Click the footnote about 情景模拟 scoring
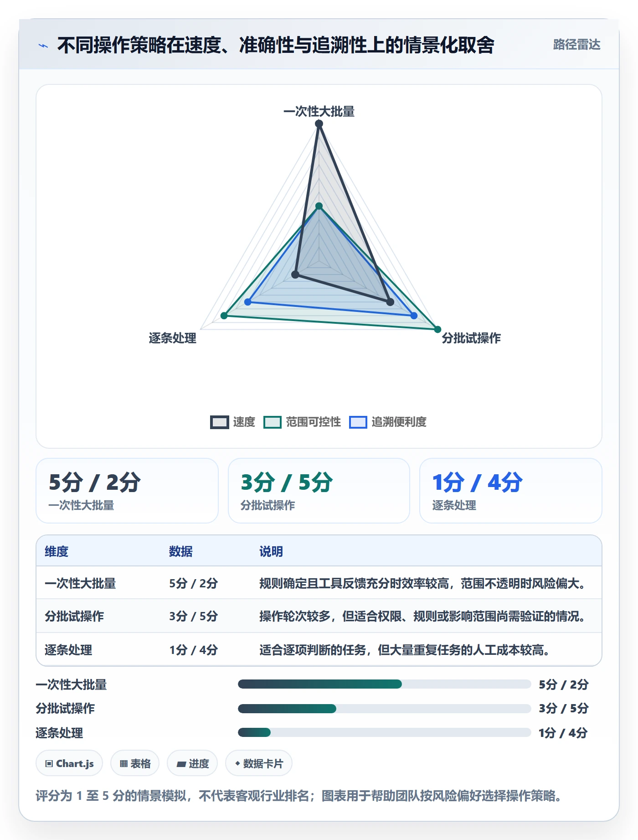The image size is (638, 840). pyautogui.click(x=300, y=796)
